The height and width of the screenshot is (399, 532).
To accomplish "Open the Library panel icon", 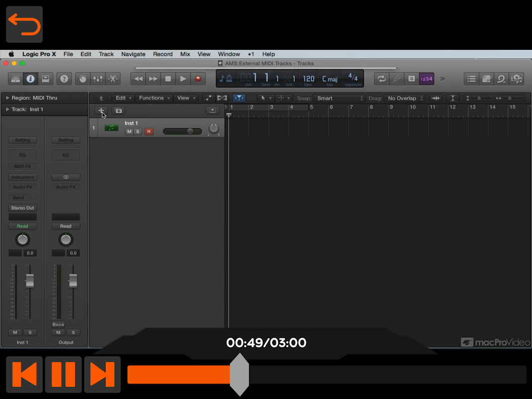I will [x=15, y=79].
